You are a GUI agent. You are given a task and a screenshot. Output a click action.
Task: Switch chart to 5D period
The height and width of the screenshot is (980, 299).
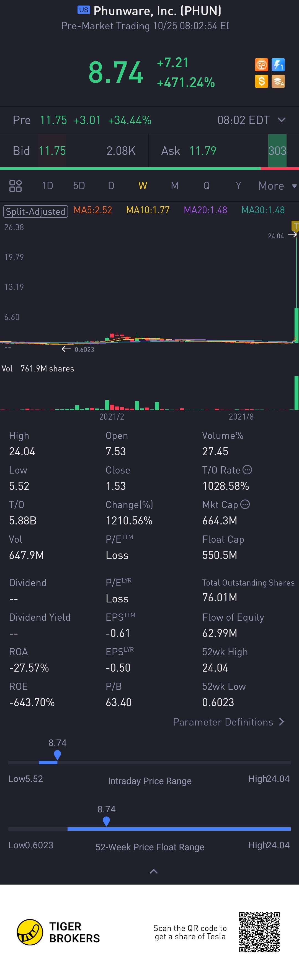[x=79, y=186]
